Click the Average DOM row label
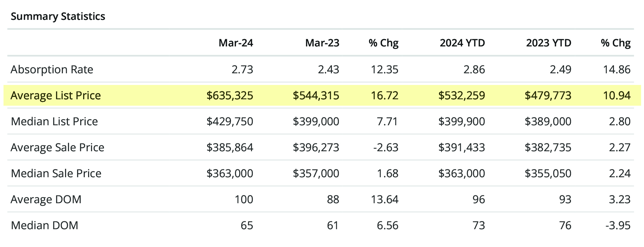644x247 pixels. click(x=46, y=199)
